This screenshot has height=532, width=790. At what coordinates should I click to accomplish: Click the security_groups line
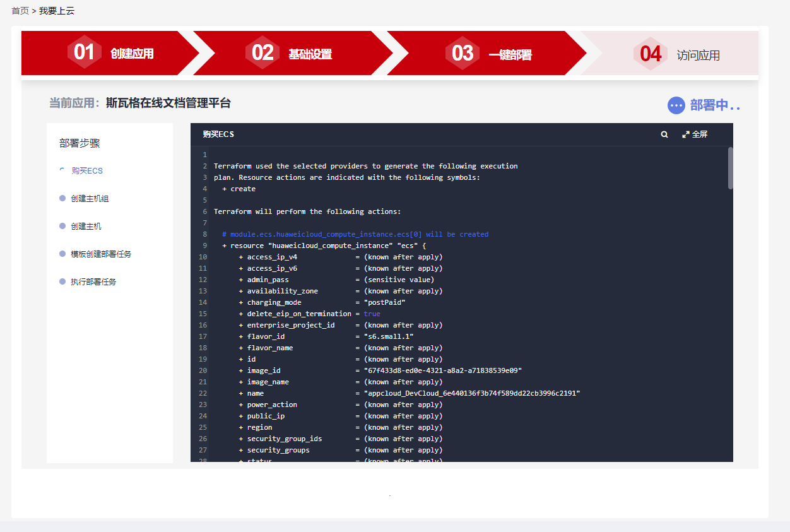point(341,450)
